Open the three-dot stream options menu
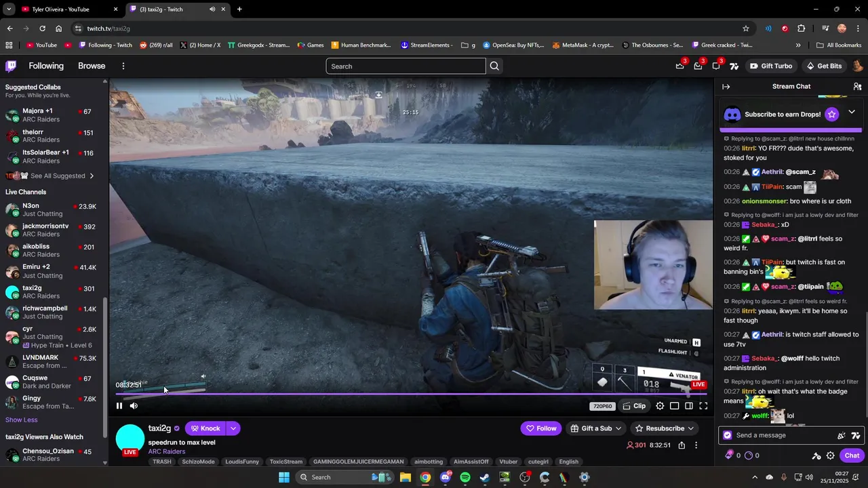This screenshot has height=488, width=868. click(696, 445)
